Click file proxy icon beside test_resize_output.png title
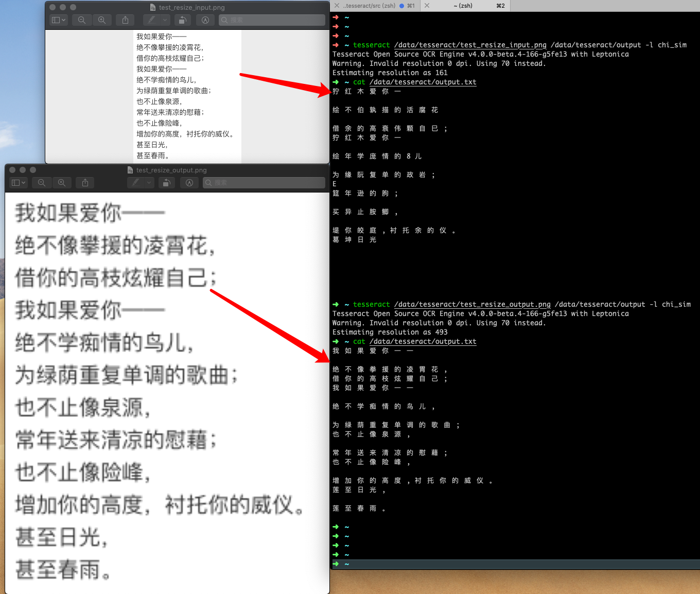Viewport: 700px width, 594px height. tap(130, 170)
